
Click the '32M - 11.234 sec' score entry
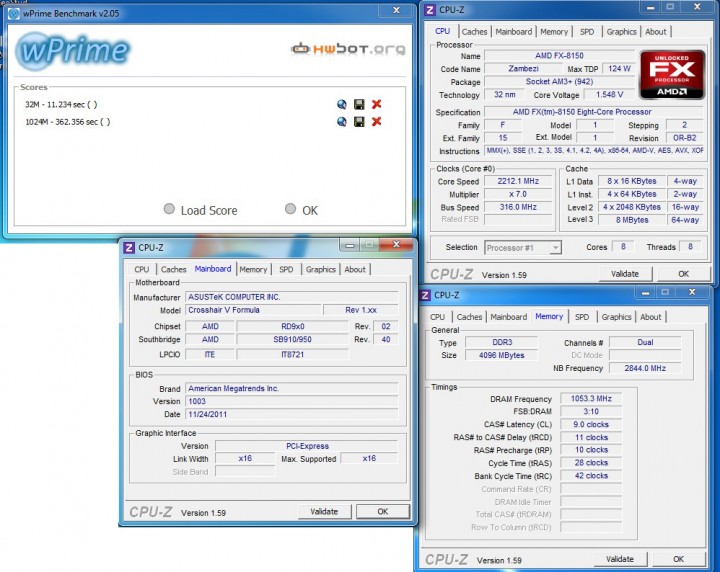(x=61, y=104)
